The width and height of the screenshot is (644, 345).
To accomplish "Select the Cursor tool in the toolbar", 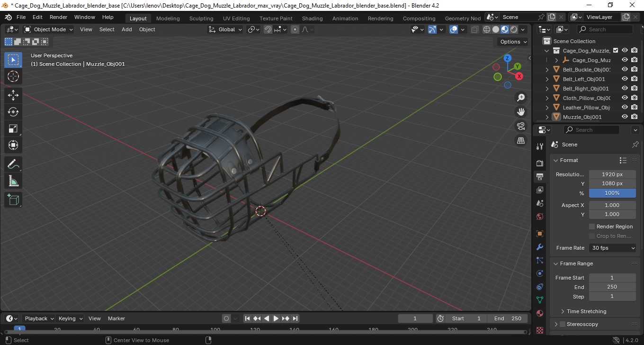I will click(x=13, y=76).
